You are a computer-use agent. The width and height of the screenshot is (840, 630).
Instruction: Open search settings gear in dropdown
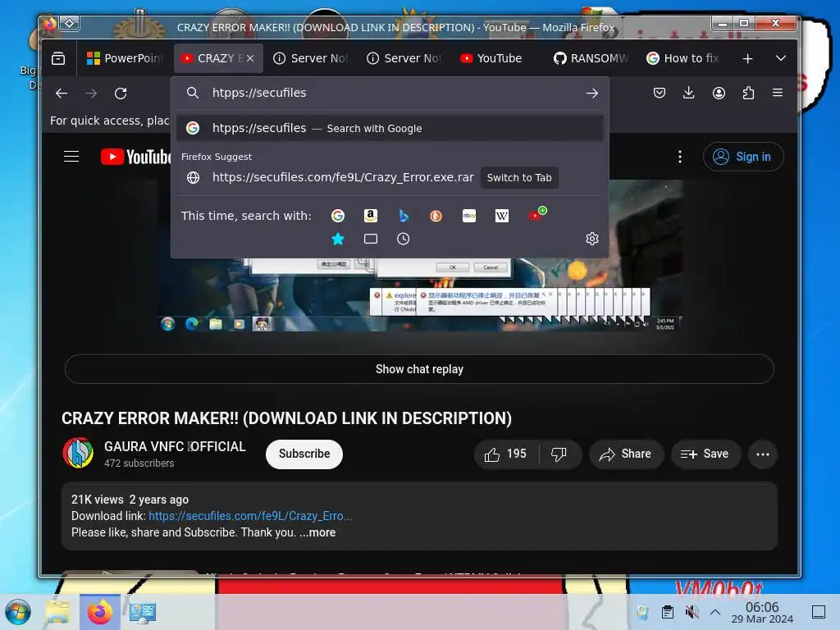click(592, 239)
